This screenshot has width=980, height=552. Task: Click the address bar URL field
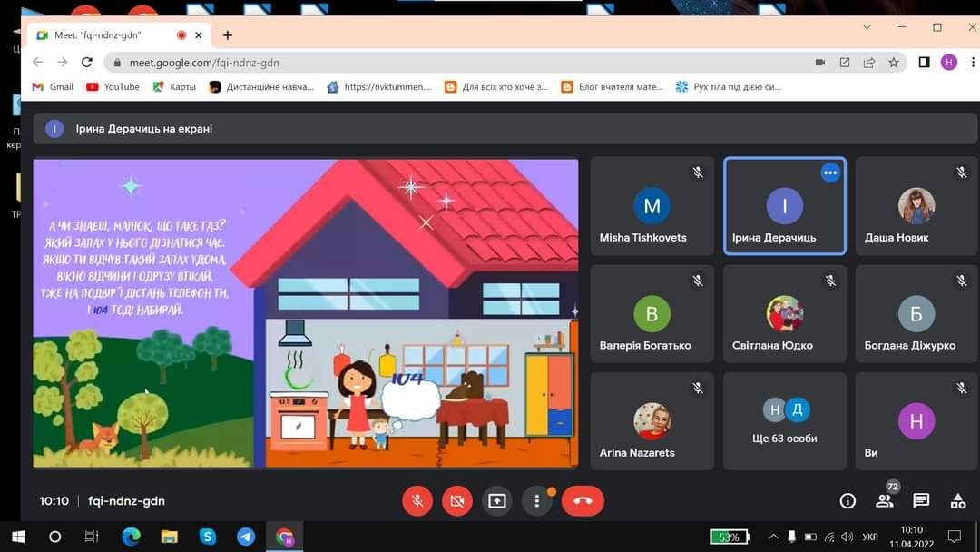[454, 63]
